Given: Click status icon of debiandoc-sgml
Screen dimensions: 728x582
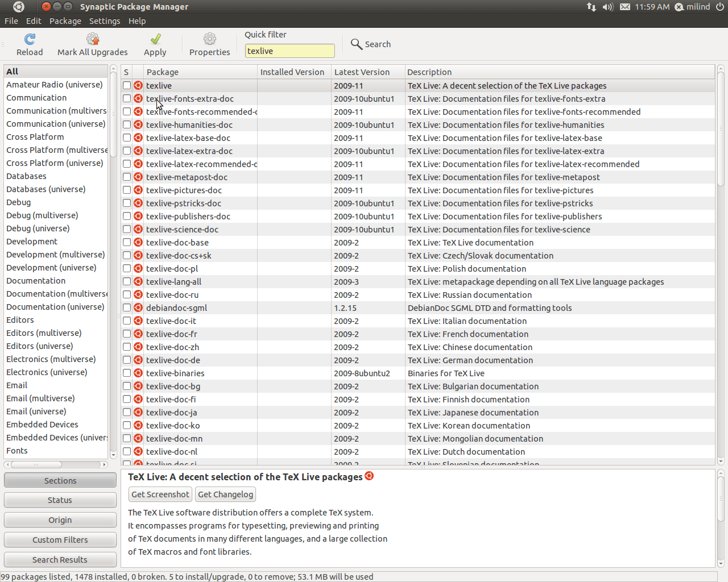Looking at the screenshot, I should [138, 307].
